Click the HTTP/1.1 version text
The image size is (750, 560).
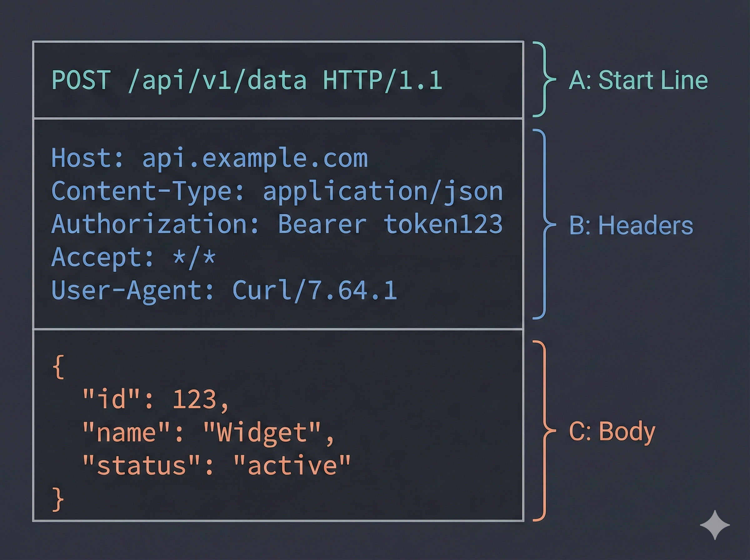click(382, 80)
